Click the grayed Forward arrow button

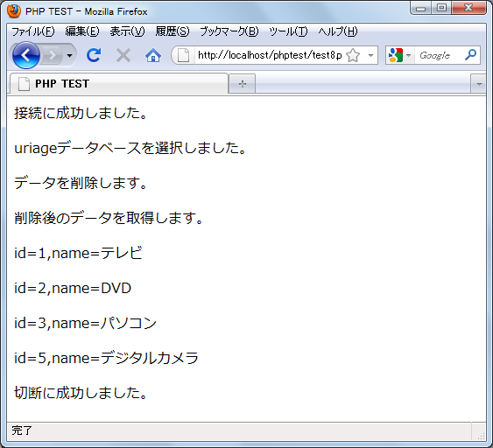tap(53, 56)
